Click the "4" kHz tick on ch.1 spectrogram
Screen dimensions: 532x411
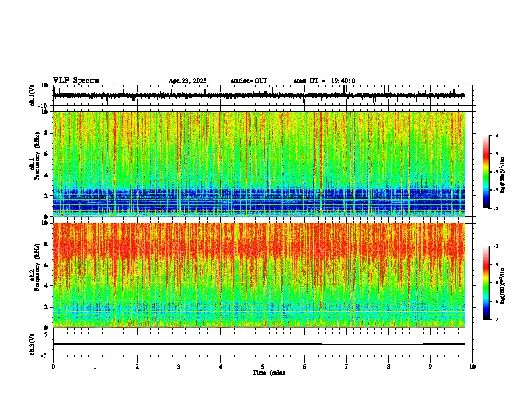click(x=47, y=175)
